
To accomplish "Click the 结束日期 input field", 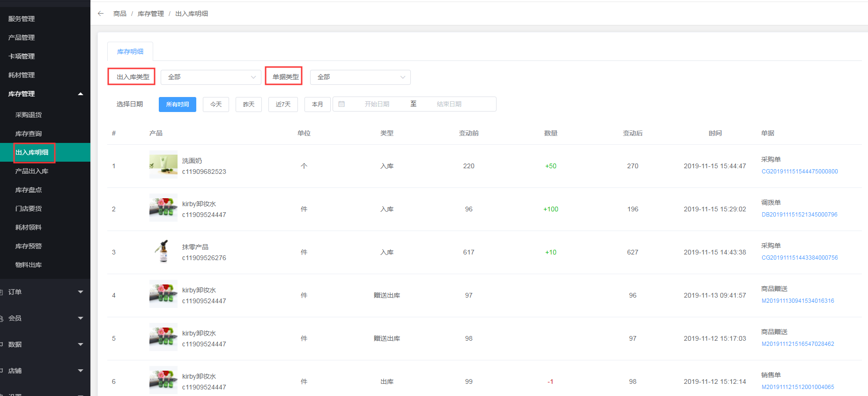I will coord(449,104).
